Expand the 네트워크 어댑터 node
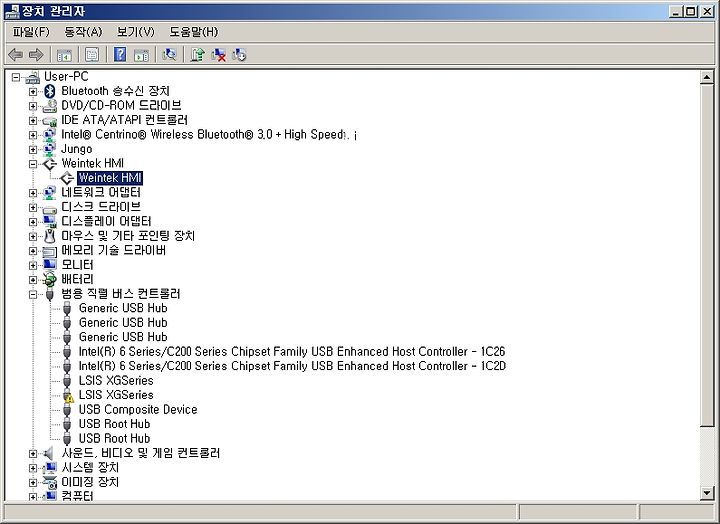This screenshot has height=524, width=720. [33, 193]
